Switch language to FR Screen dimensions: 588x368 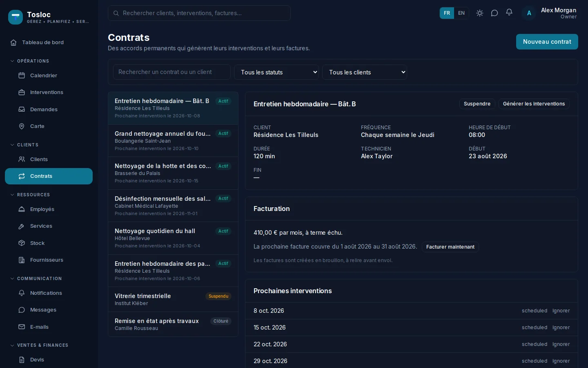(x=447, y=13)
